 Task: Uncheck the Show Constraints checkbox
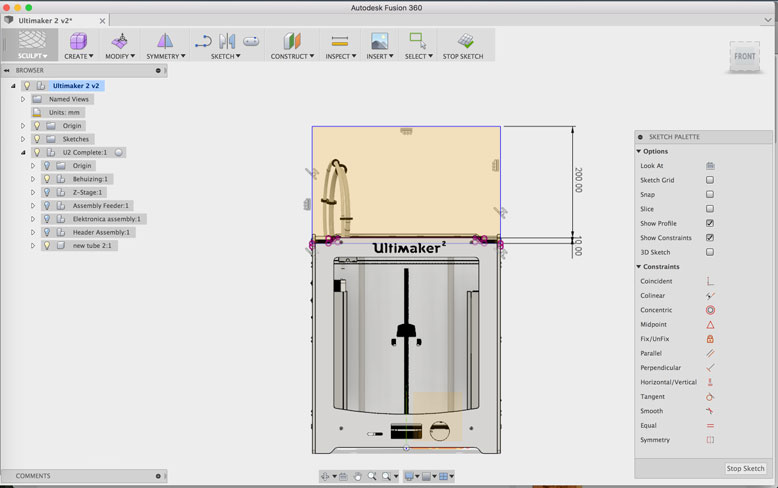[710, 238]
